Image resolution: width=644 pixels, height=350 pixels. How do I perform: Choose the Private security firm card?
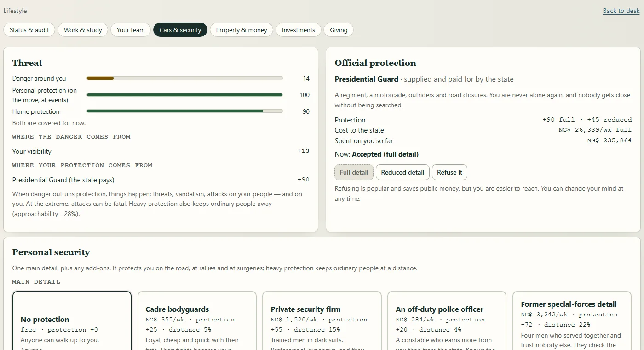[322, 321]
